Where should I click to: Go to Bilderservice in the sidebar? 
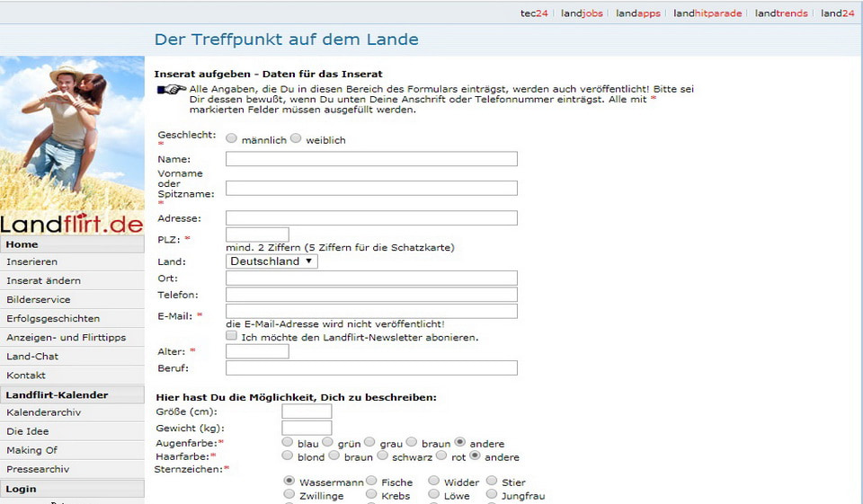coord(39,300)
